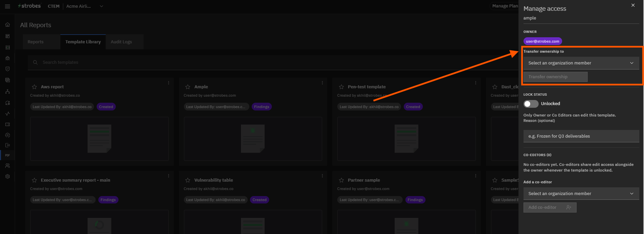
Task: Open the activity pulse sidebar icon
Action: coord(7,113)
